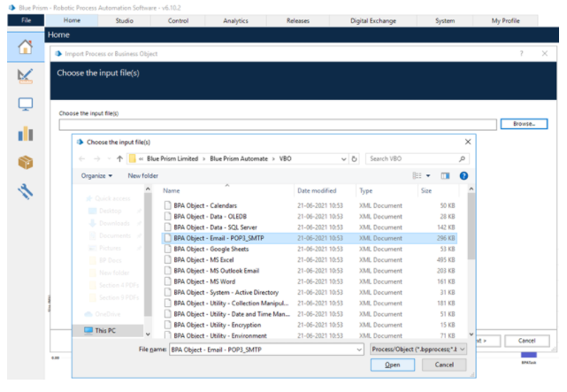Toggle the preview pane icon
Screen dimensions: 567x392
click(445, 176)
